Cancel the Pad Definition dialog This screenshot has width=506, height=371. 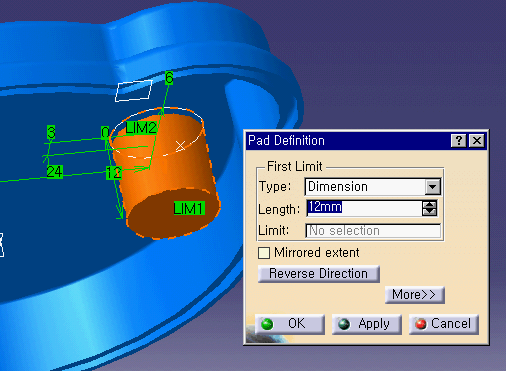pyautogui.click(x=444, y=324)
